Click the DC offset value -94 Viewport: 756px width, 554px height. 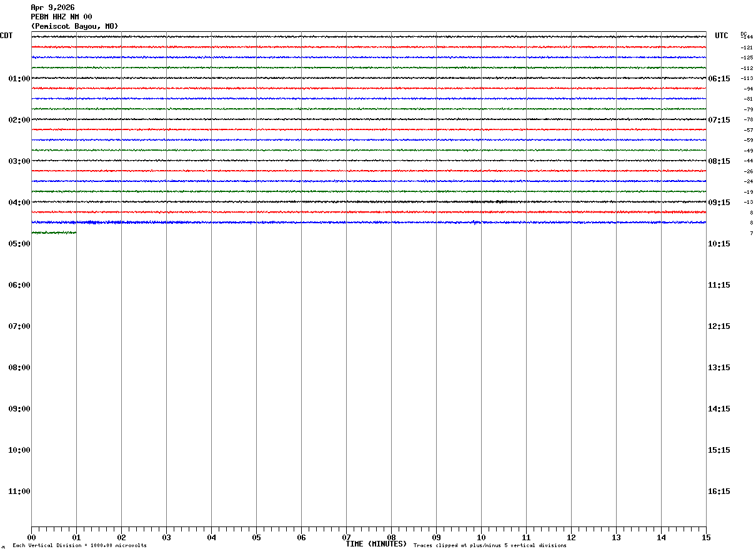pyautogui.click(x=749, y=89)
